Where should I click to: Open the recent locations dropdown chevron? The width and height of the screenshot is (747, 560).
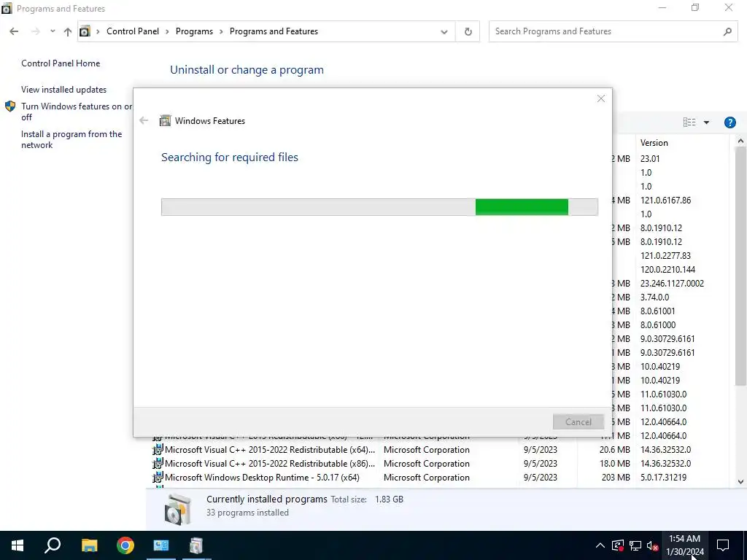53,31
